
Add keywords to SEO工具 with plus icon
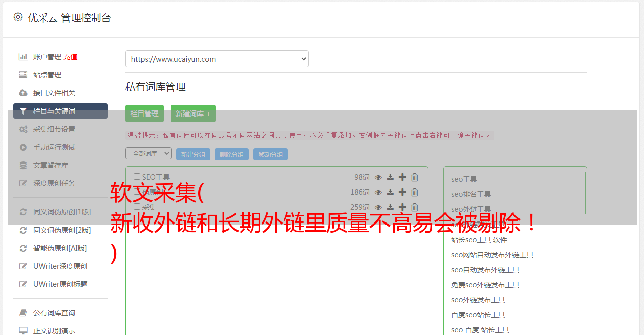pos(402,177)
